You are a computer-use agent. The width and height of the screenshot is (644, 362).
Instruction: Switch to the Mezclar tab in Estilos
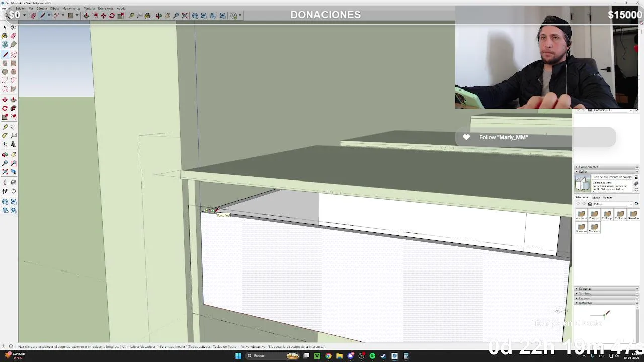tap(607, 198)
